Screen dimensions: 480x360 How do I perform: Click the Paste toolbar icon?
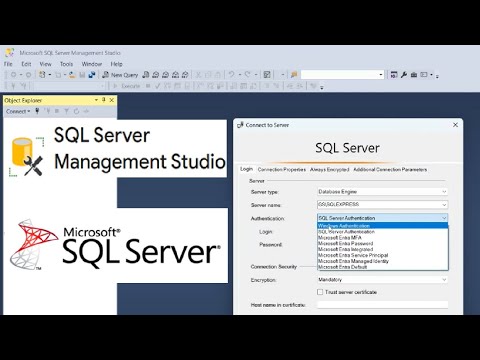point(217,75)
